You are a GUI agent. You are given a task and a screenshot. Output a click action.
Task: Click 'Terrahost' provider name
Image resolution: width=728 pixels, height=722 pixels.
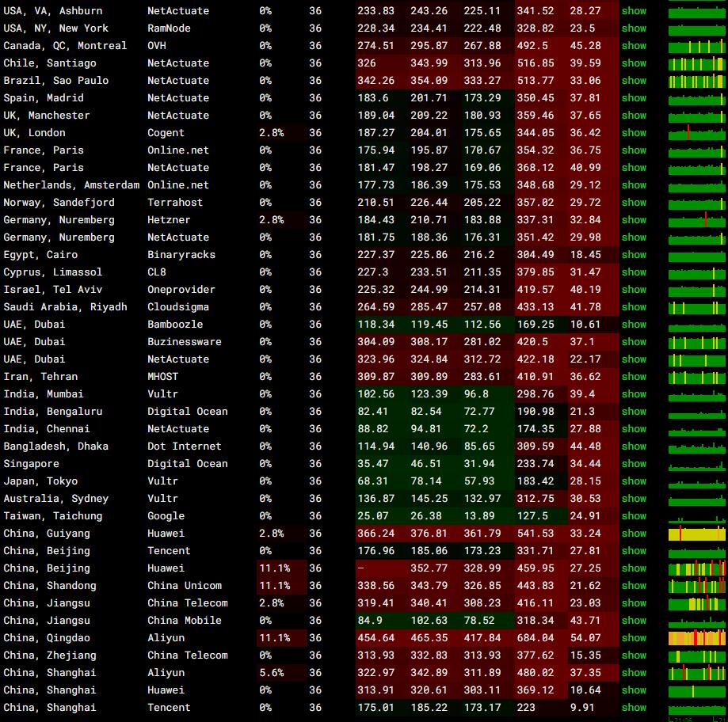175,203
